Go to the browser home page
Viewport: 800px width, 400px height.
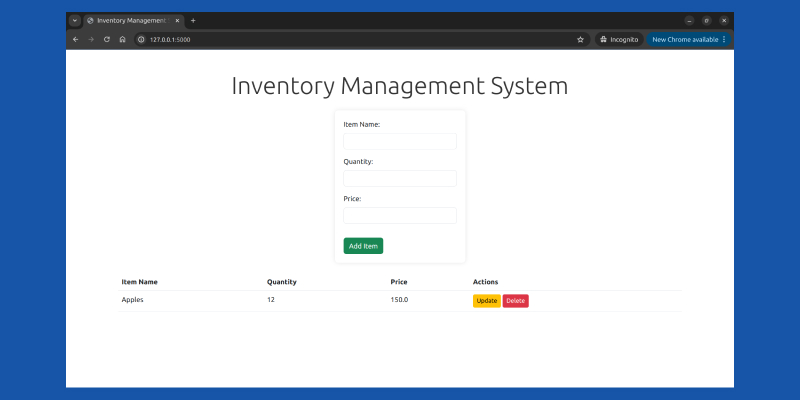pyautogui.click(x=122, y=39)
